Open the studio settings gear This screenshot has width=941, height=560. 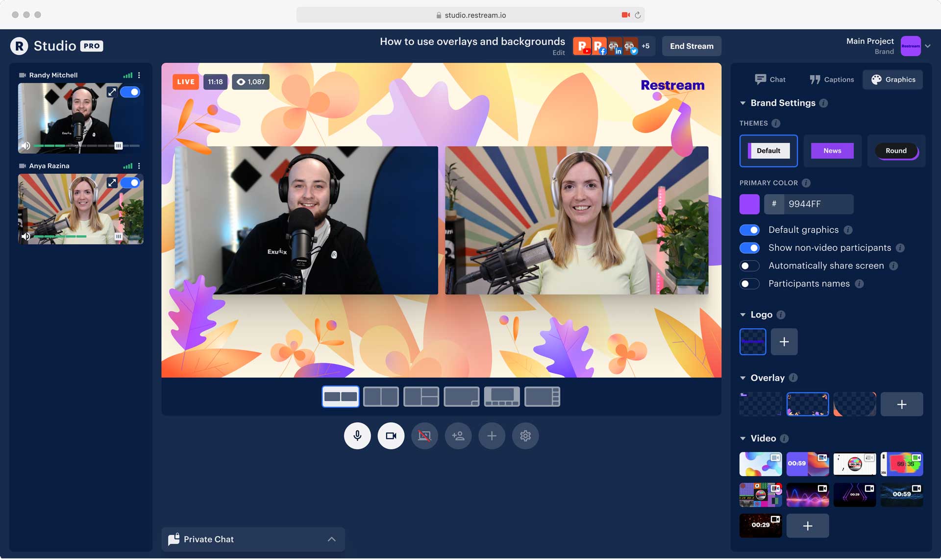(525, 436)
